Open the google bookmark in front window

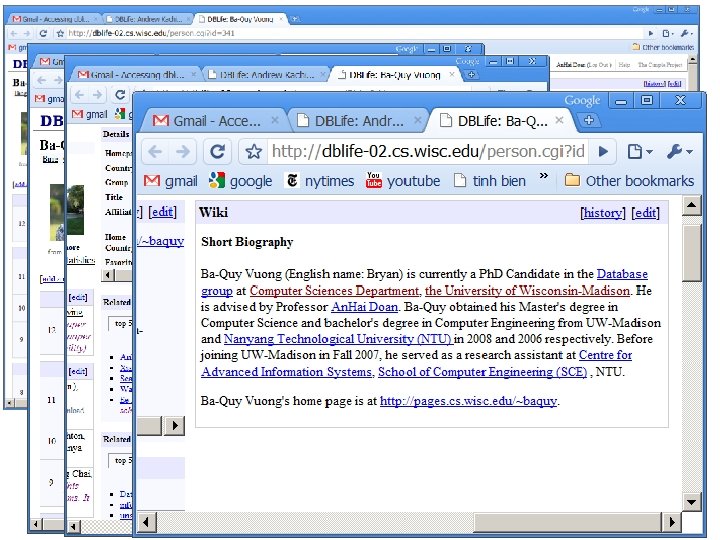(x=241, y=181)
